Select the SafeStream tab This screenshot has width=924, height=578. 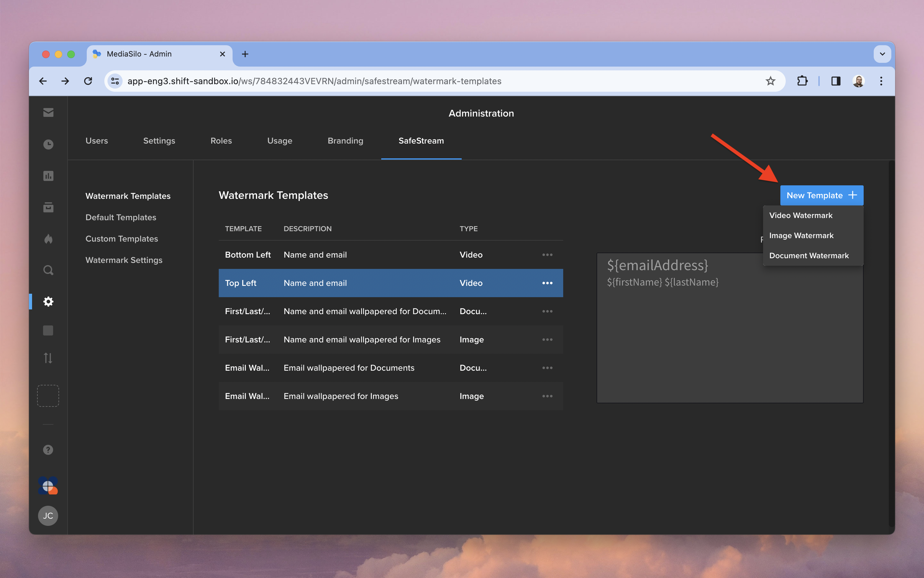coord(421,141)
